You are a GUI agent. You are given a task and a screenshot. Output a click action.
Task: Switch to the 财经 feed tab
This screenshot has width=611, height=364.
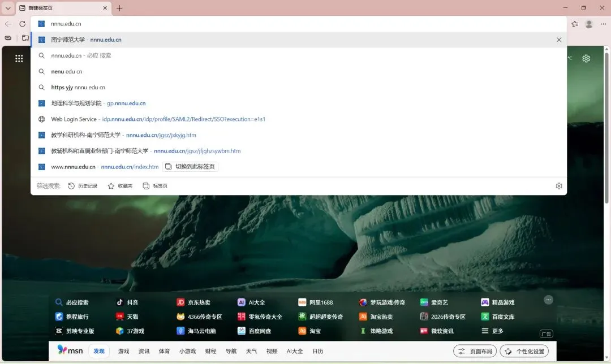tap(211, 351)
